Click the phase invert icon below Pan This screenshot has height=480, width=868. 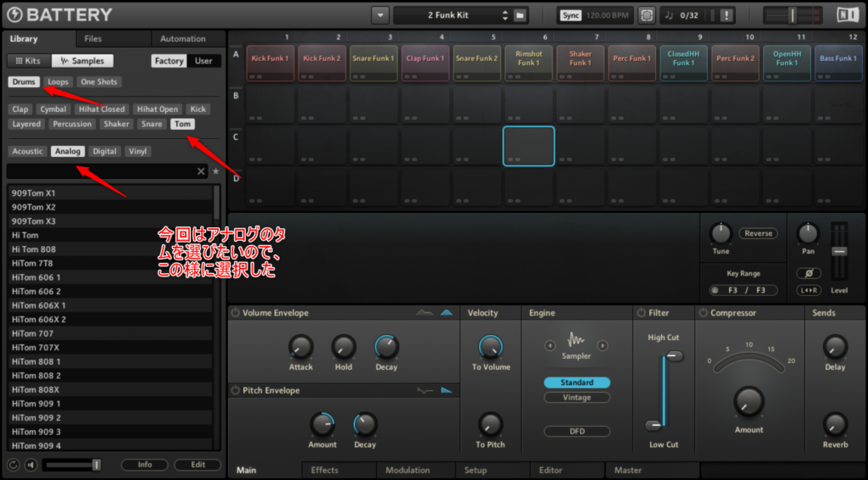click(x=809, y=273)
